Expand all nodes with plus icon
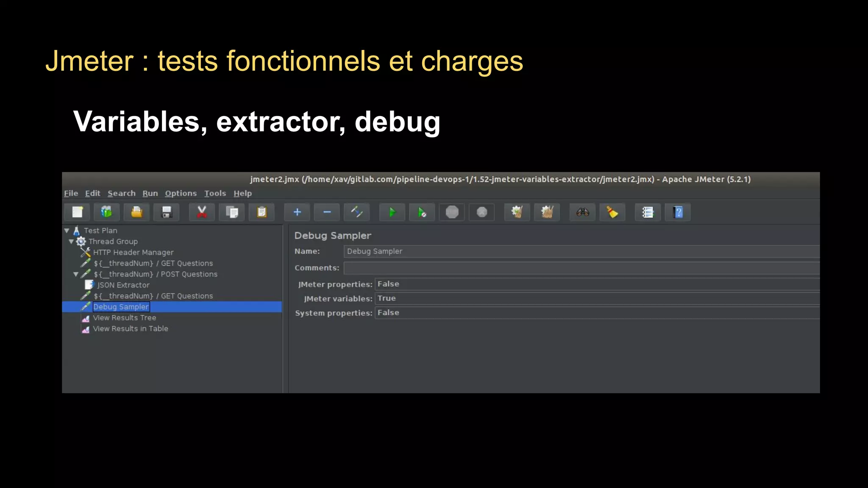Viewport: 868px width, 488px height. point(297,212)
